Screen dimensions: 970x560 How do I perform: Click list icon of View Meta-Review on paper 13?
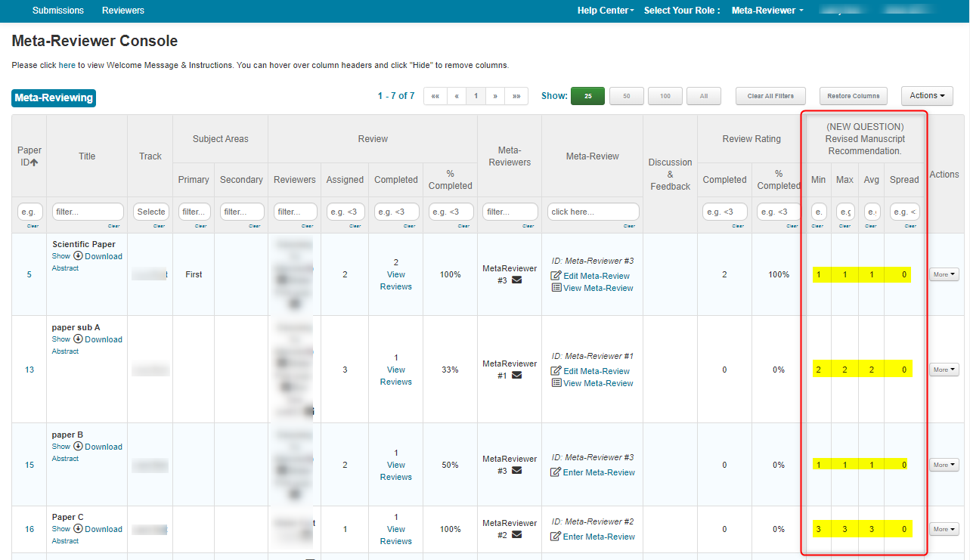(x=556, y=383)
